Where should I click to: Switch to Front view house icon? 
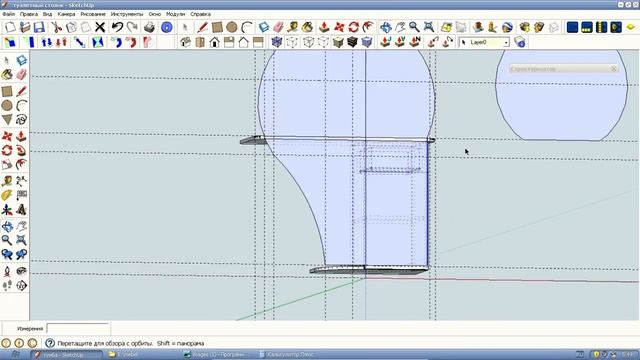point(215,42)
